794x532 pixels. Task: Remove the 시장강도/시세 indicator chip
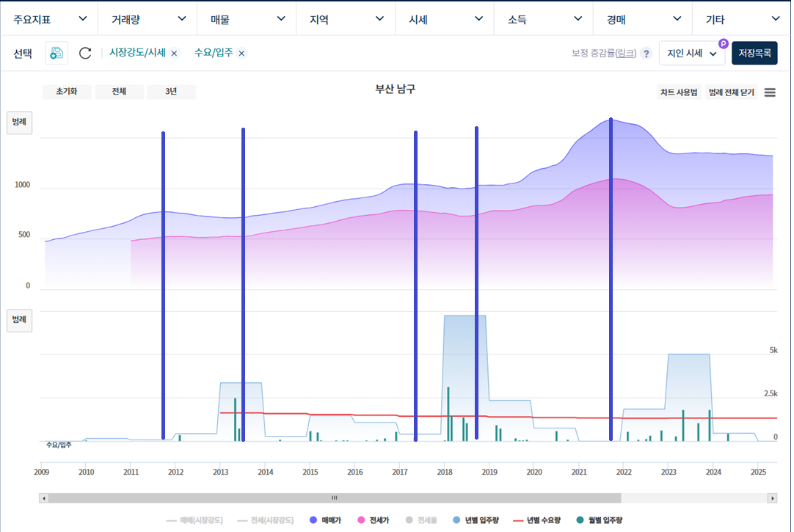[x=174, y=53]
